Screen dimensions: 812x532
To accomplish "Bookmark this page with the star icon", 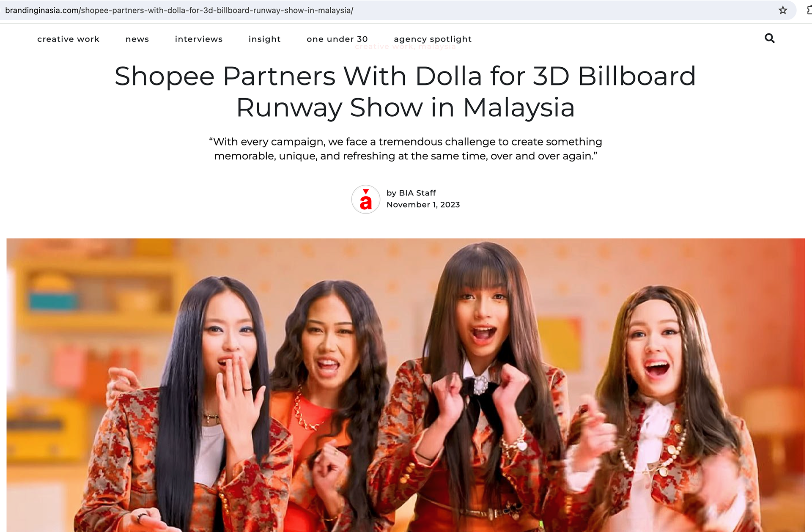I will [783, 10].
